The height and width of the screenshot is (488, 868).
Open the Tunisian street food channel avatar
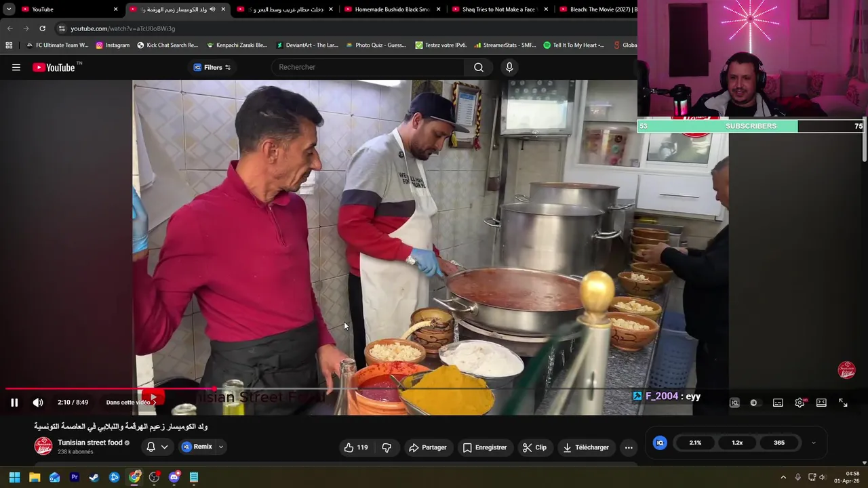tap(43, 446)
